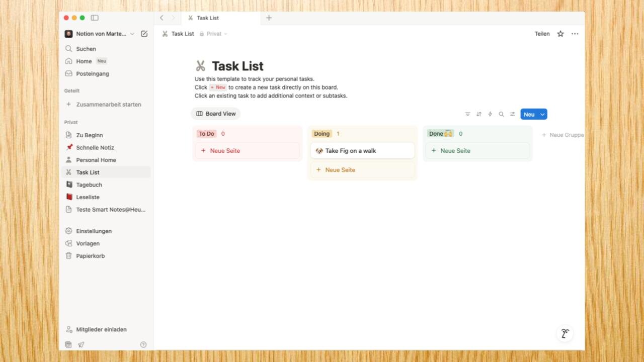Open automations via lightning bolt icon
Image resolution: width=644 pixels, height=362 pixels.
(x=490, y=114)
